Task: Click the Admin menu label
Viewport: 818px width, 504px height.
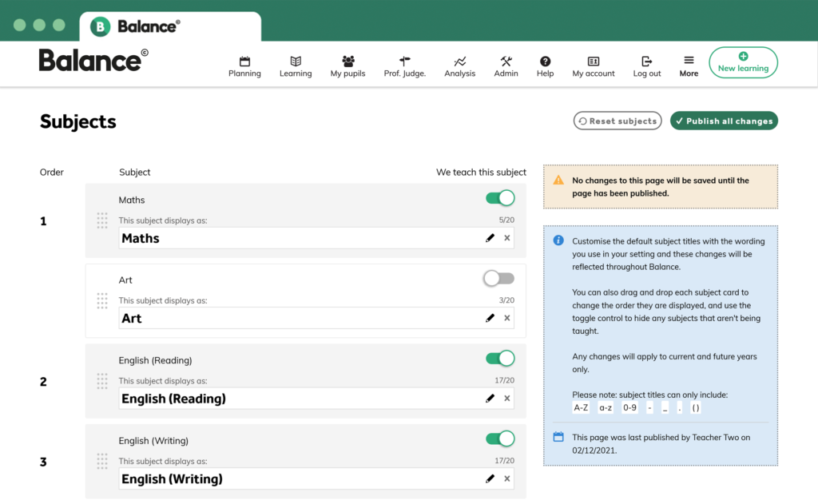Action: click(x=506, y=73)
